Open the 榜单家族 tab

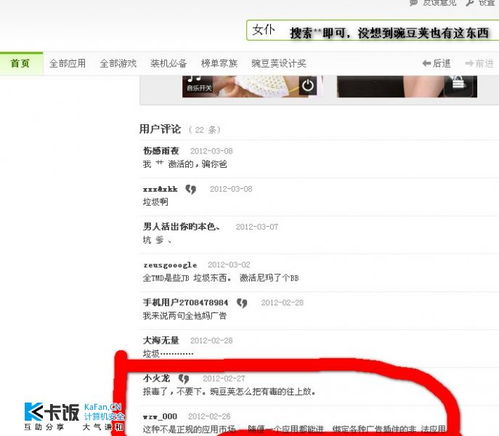pyautogui.click(x=219, y=63)
